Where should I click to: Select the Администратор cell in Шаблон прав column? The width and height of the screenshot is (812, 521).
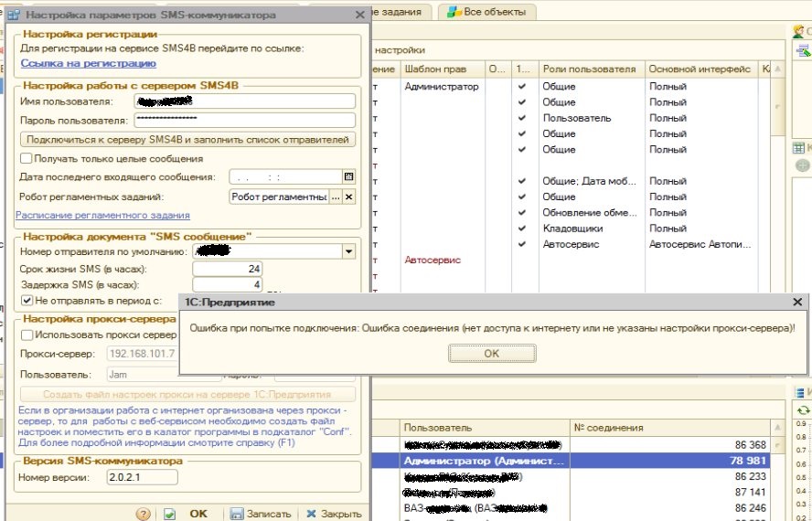[443, 87]
